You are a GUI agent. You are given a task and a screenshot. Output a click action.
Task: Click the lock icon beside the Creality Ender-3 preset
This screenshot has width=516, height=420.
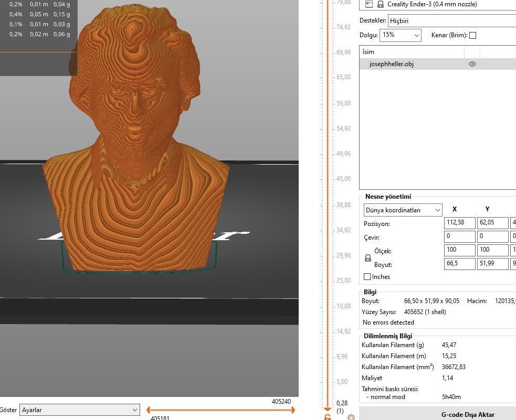(381, 4)
